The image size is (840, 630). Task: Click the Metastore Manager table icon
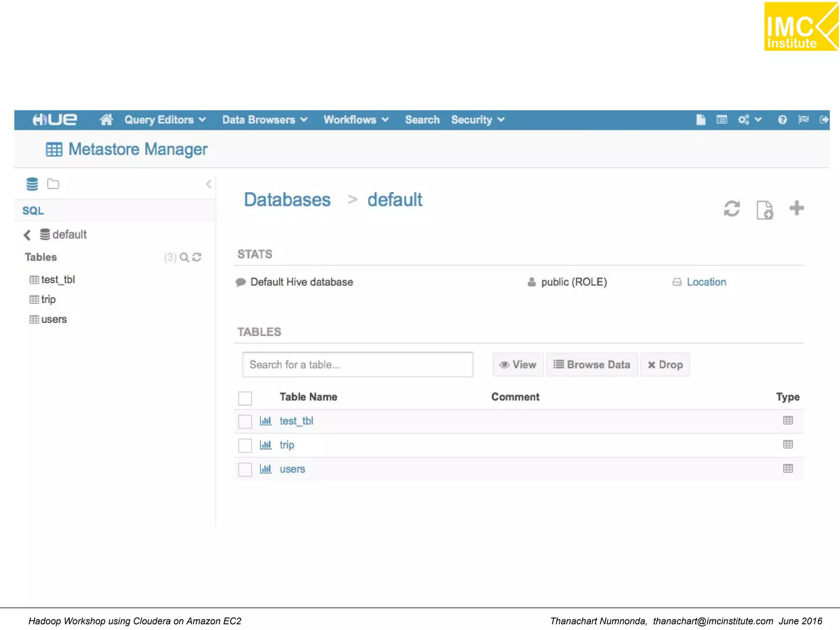tap(54, 149)
